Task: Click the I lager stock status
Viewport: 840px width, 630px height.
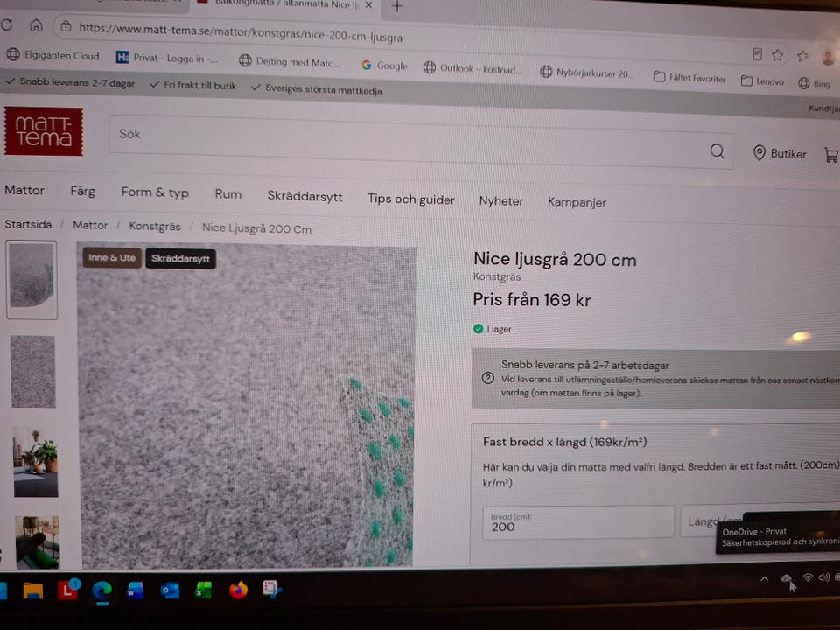Action: coord(493,329)
